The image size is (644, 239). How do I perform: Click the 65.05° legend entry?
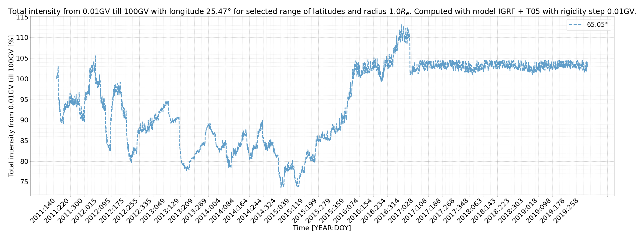click(x=589, y=25)
